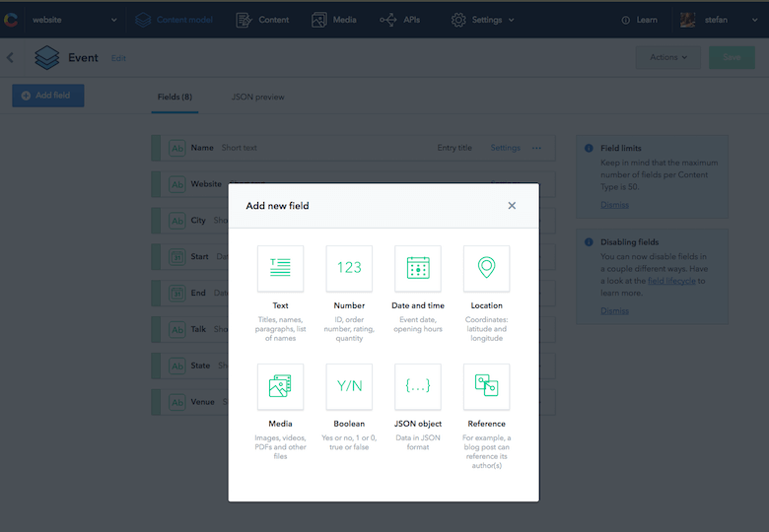Open the field lifecycle link
Image resolution: width=769 pixels, height=532 pixels.
coord(671,281)
